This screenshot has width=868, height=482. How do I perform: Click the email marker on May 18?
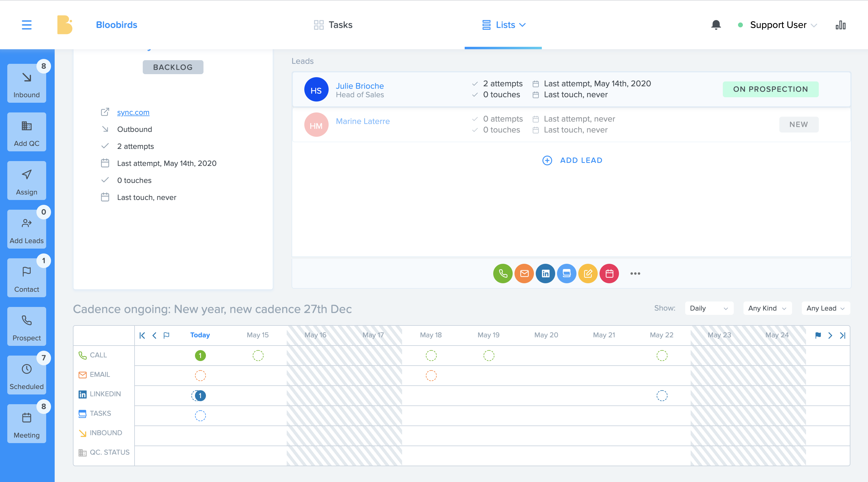[431, 375]
